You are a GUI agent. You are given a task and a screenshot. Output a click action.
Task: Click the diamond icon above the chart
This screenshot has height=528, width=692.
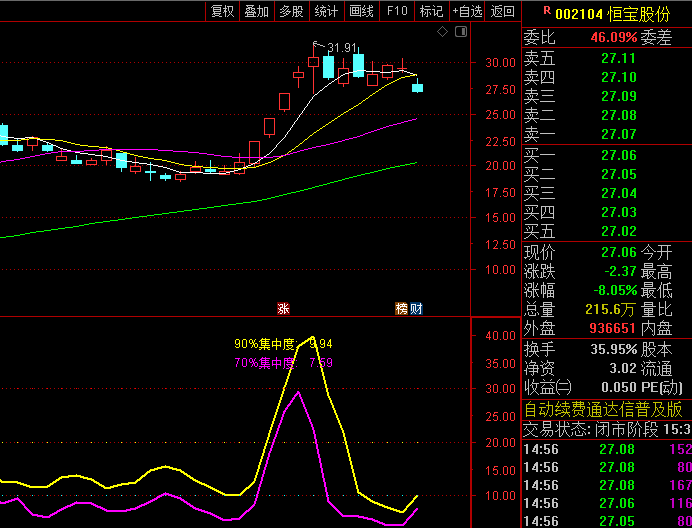[443, 33]
